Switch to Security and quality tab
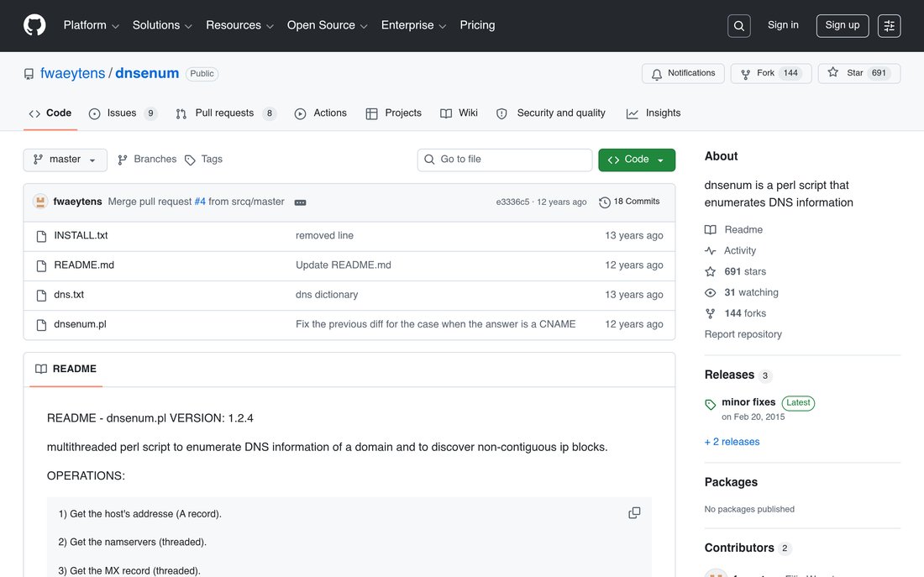924x577 pixels. pyautogui.click(x=551, y=113)
